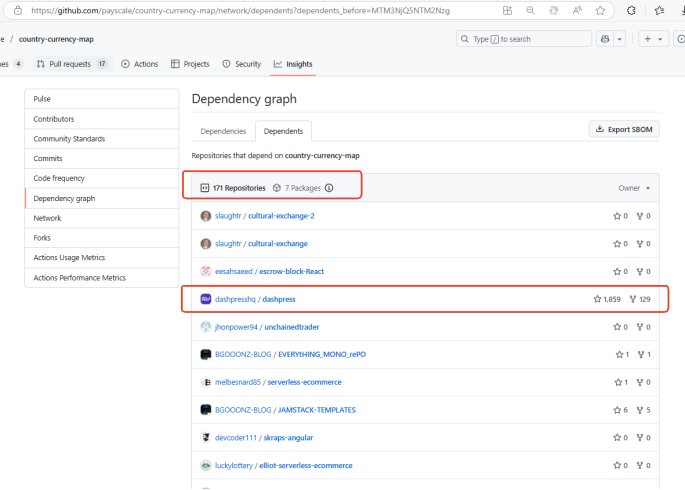
Task: Click the Export SBOM button
Action: click(624, 129)
